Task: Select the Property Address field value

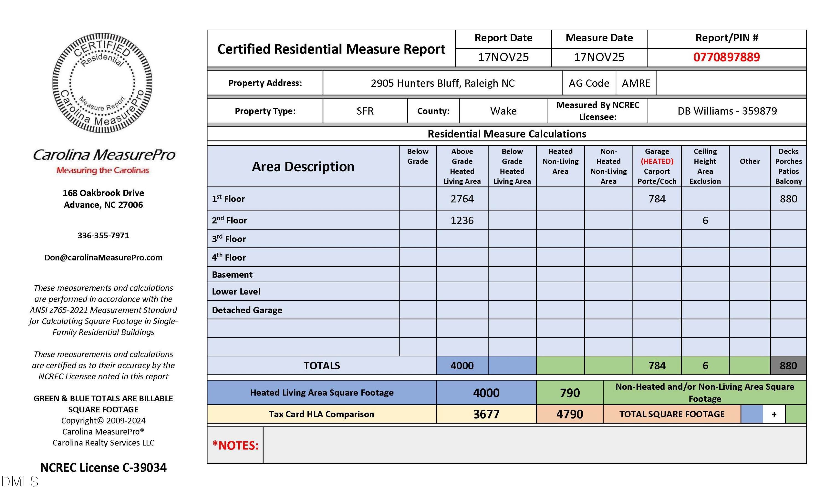Action: pos(442,83)
